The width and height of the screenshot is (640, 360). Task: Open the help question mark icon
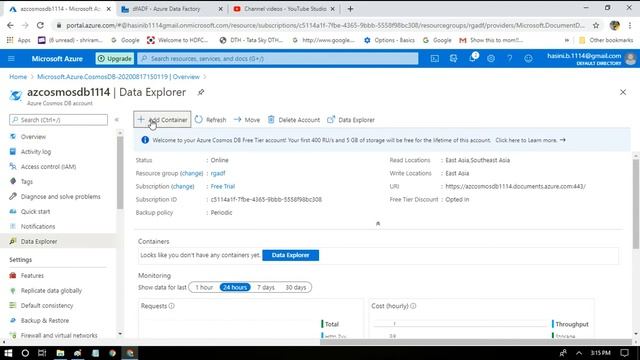[x=509, y=59]
